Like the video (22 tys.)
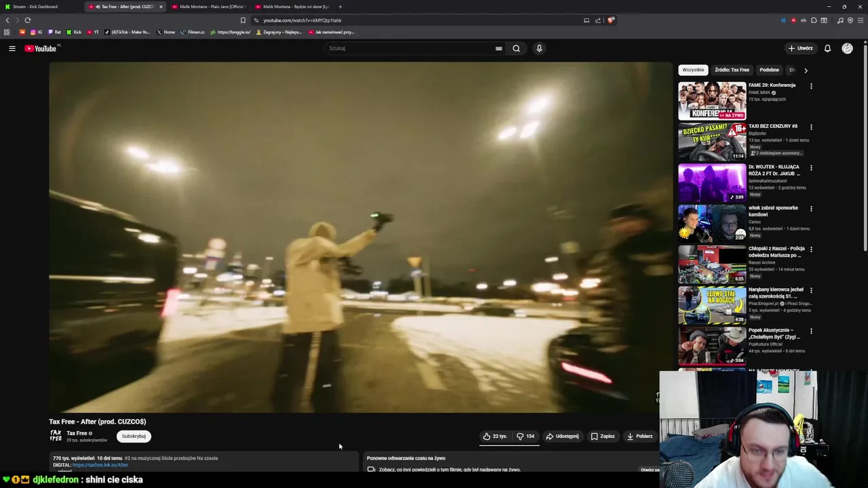 (x=495, y=436)
